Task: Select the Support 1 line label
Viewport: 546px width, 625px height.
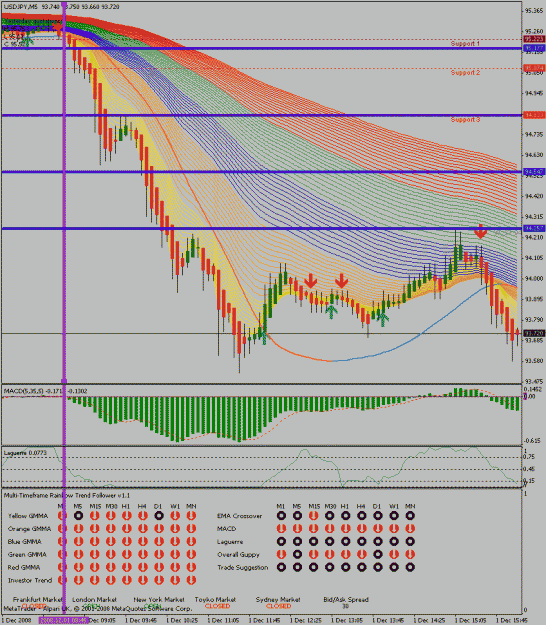Action: [x=465, y=43]
